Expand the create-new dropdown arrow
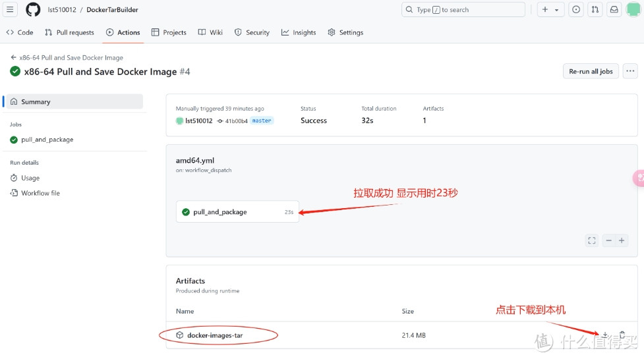The width and height of the screenshot is (644, 359). tap(556, 10)
